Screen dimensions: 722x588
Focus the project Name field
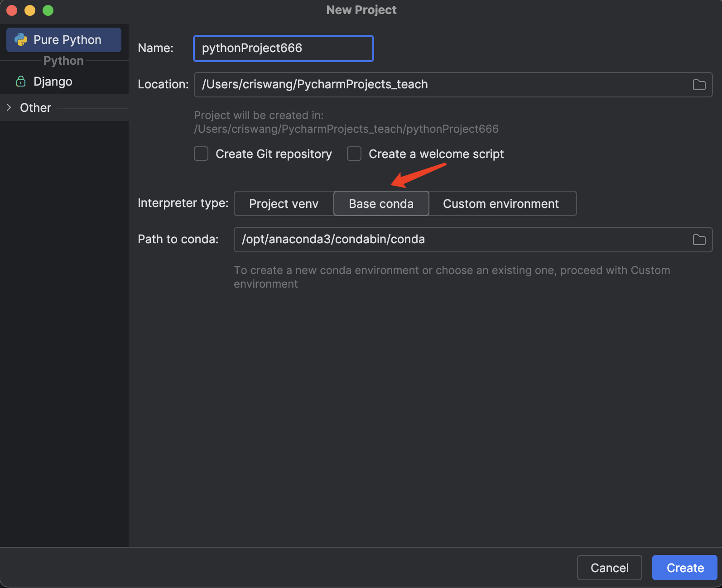point(284,48)
